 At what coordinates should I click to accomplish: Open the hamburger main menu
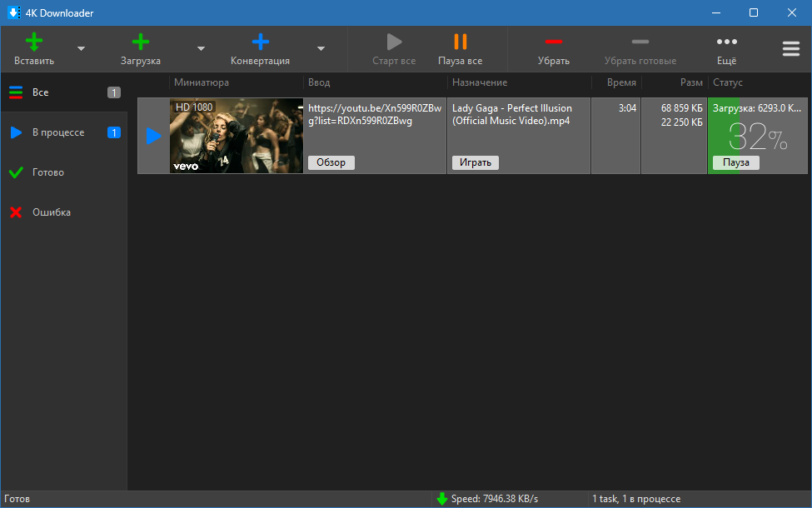click(x=791, y=48)
